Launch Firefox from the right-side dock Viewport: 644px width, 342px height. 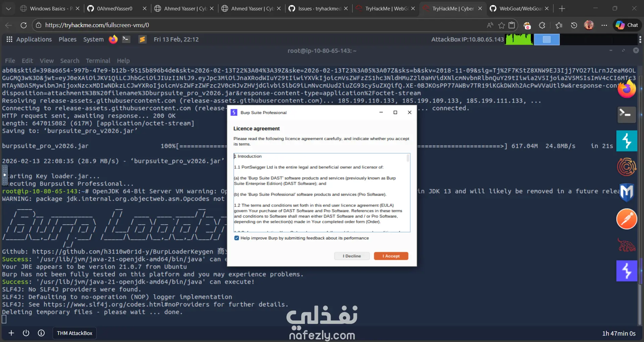627,89
